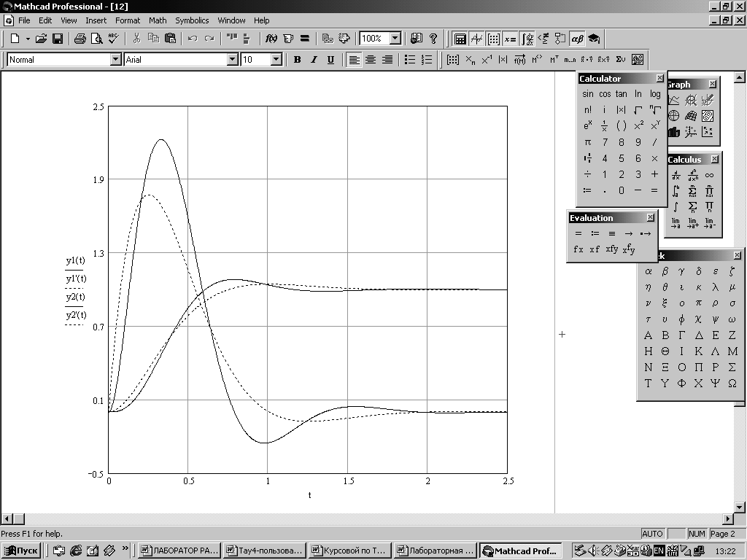The height and width of the screenshot is (560, 747).
Task: Cut selection with scissors icon
Action: pyautogui.click(x=136, y=39)
